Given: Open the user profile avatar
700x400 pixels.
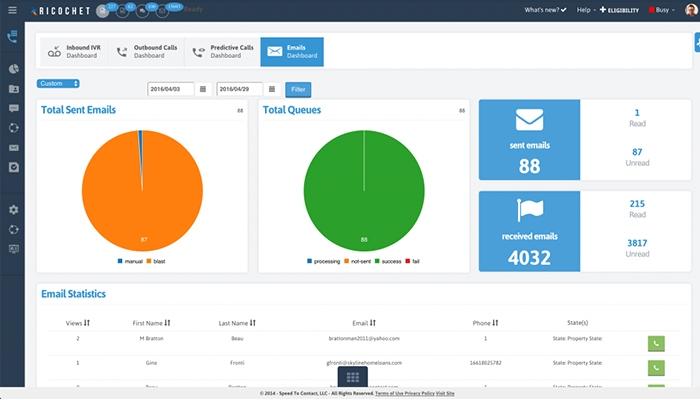Looking at the screenshot, I should click(691, 10).
